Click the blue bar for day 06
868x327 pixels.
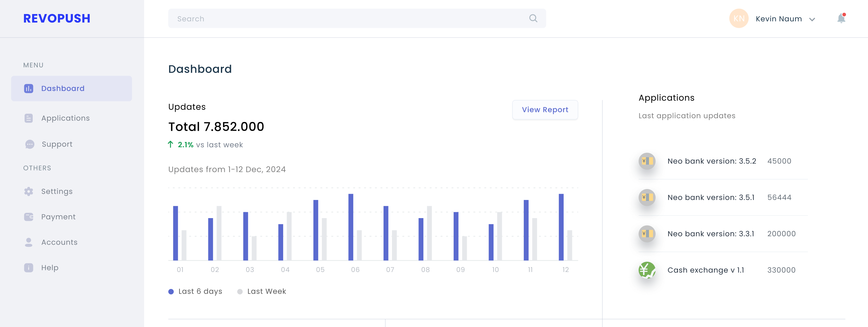point(351,227)
